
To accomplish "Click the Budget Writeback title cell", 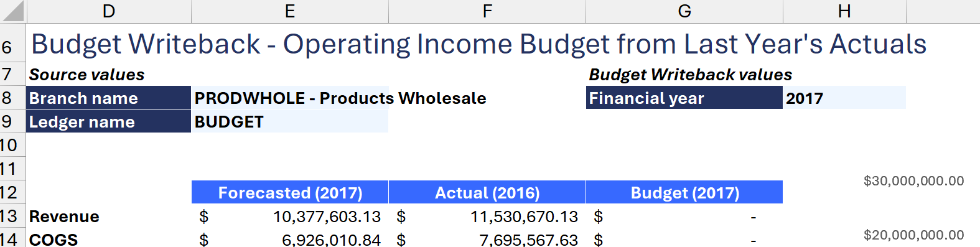I will click(479, 44).
